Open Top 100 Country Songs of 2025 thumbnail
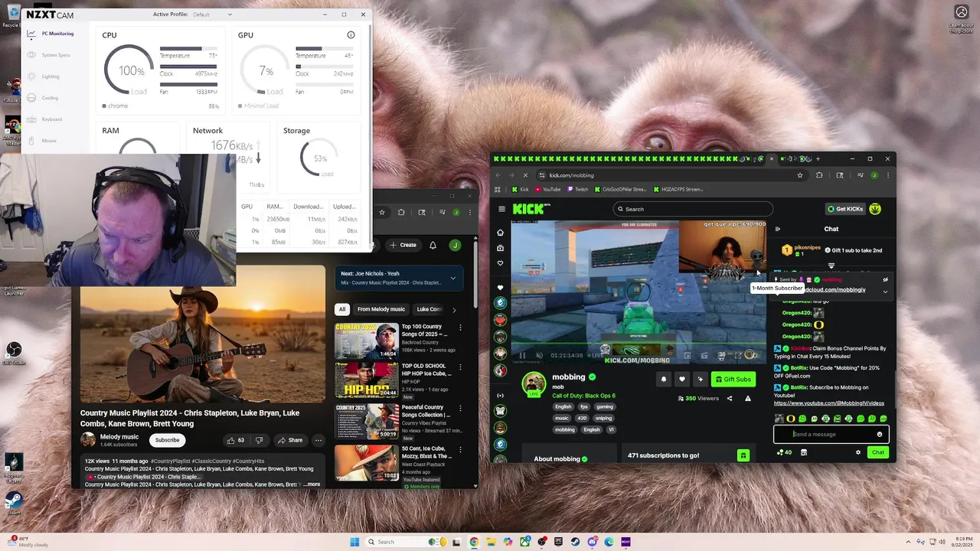The width and height of the screenshot is (980, 551). (366, 341)
